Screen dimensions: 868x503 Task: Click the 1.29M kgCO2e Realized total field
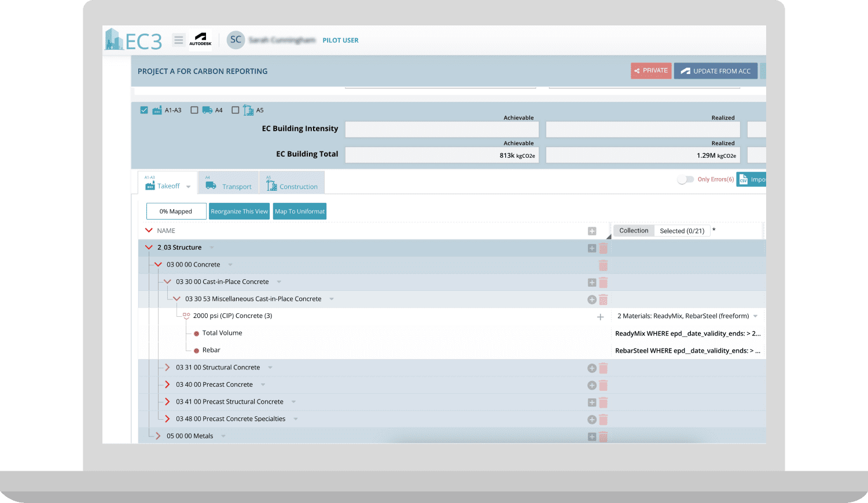coord(643,155)
